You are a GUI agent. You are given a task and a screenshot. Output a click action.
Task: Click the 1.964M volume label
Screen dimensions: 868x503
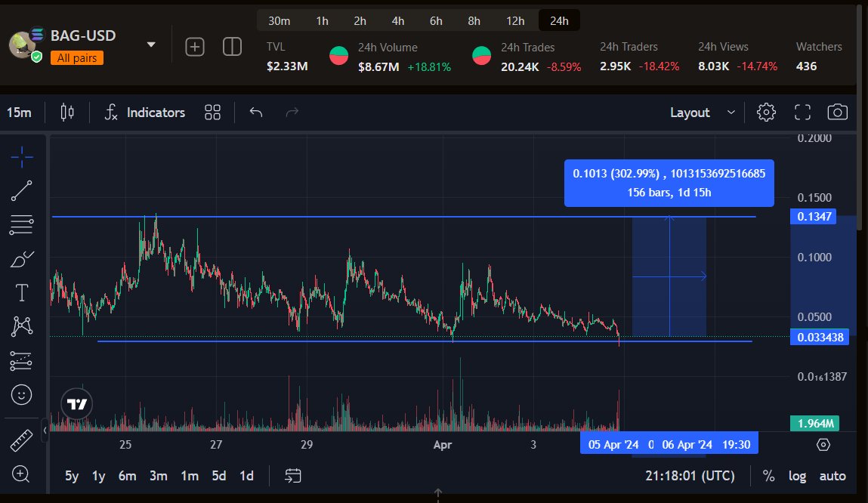815,423
